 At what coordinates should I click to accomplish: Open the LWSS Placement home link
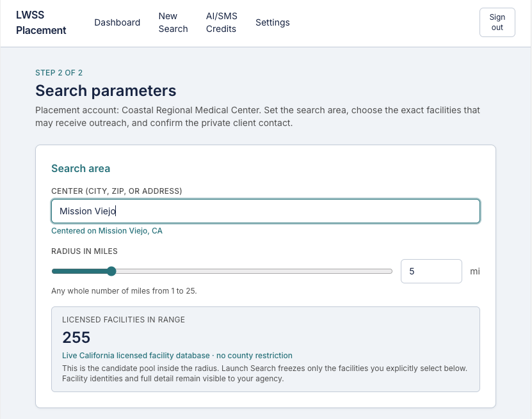[41, 23]
